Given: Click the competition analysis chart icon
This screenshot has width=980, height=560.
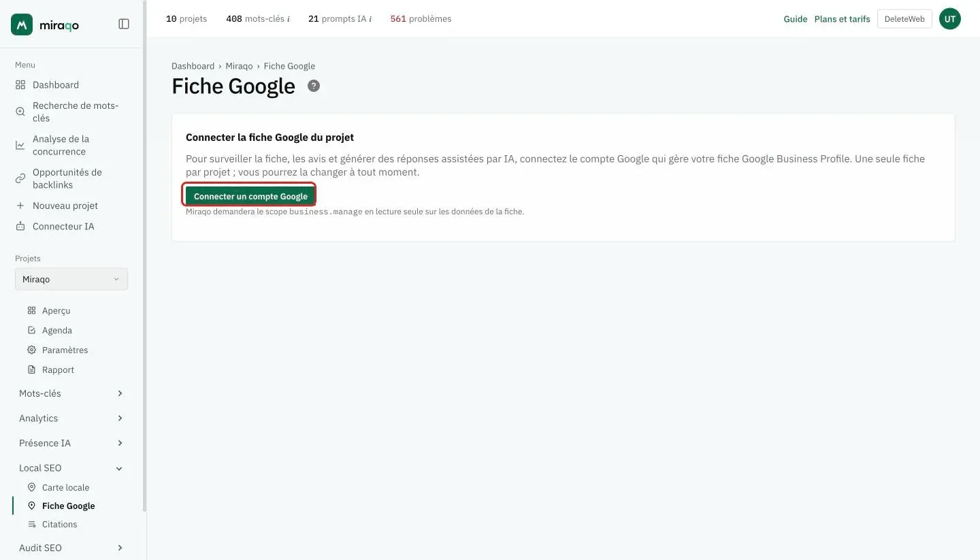Looking at the screenshot, I should (x=20, y=145).
